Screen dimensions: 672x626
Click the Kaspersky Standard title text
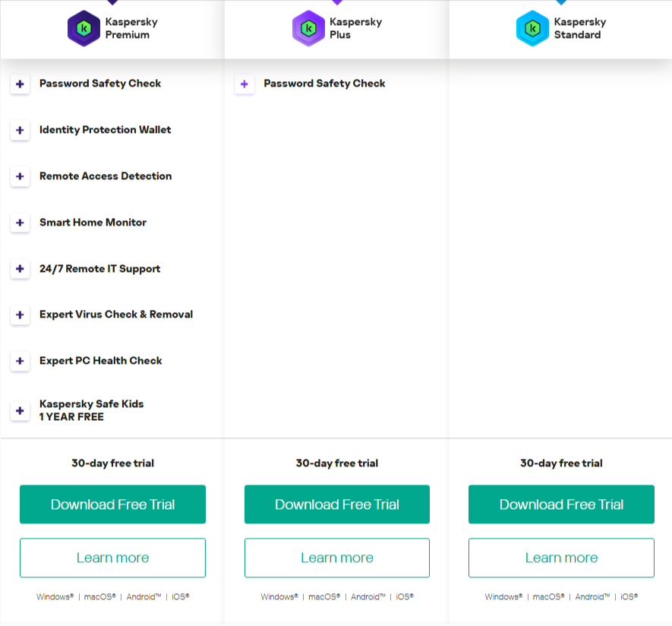point(580,28)
